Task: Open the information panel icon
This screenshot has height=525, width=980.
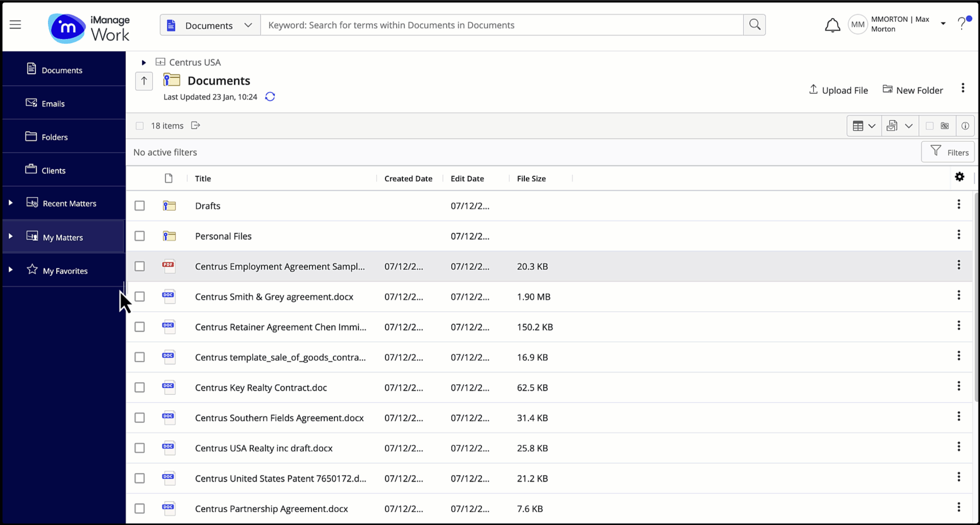Action: (965, 126)
